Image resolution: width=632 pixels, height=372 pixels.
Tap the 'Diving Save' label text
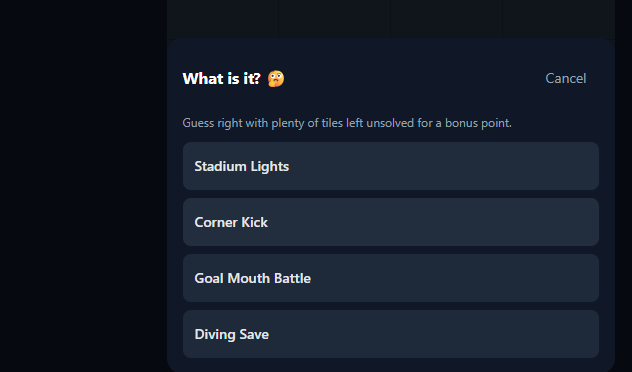pos(231,335)
